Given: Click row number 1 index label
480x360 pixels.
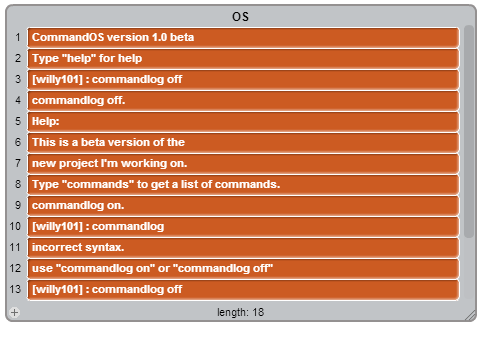Looking at the screenshot, I should 18,37.
